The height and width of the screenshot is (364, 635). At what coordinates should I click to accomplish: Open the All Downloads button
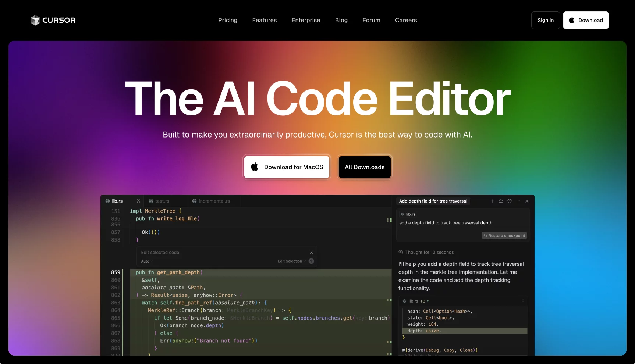(x=365, y=167)
